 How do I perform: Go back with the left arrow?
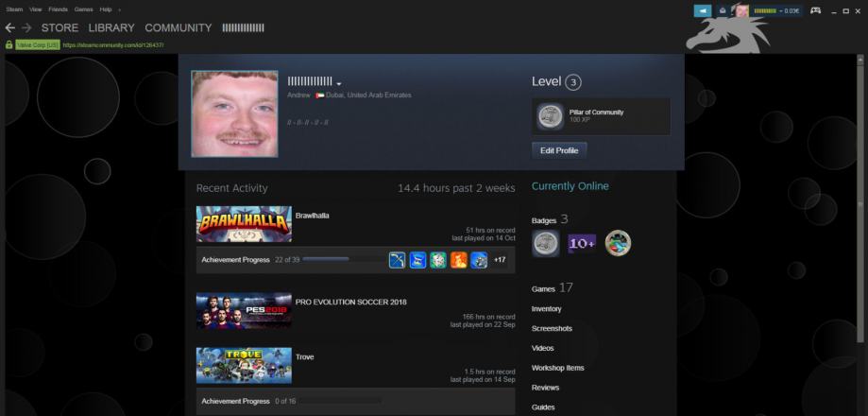coord(10,27)
